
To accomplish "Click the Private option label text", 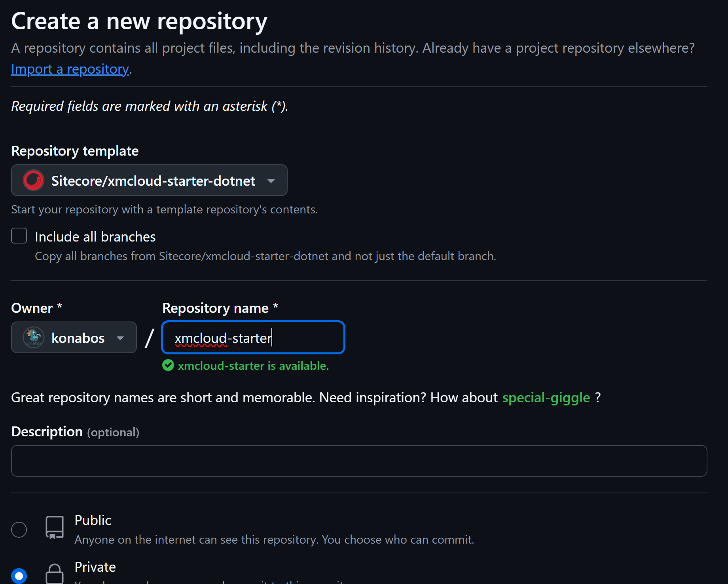I will pyautogui.click(x=95, y=567).
